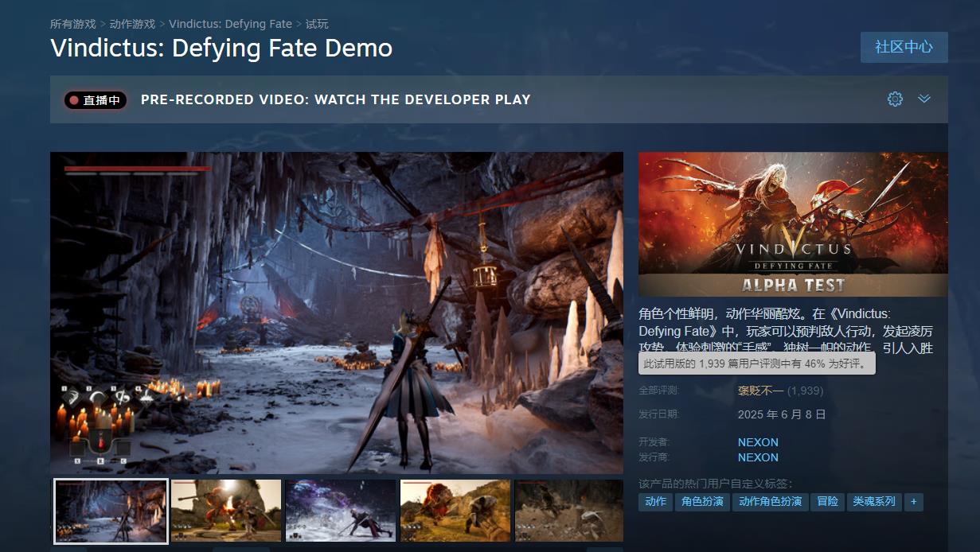Select the first cave scene thumbnail
This screenshot has width=980, height=552.
click(111, 510)
